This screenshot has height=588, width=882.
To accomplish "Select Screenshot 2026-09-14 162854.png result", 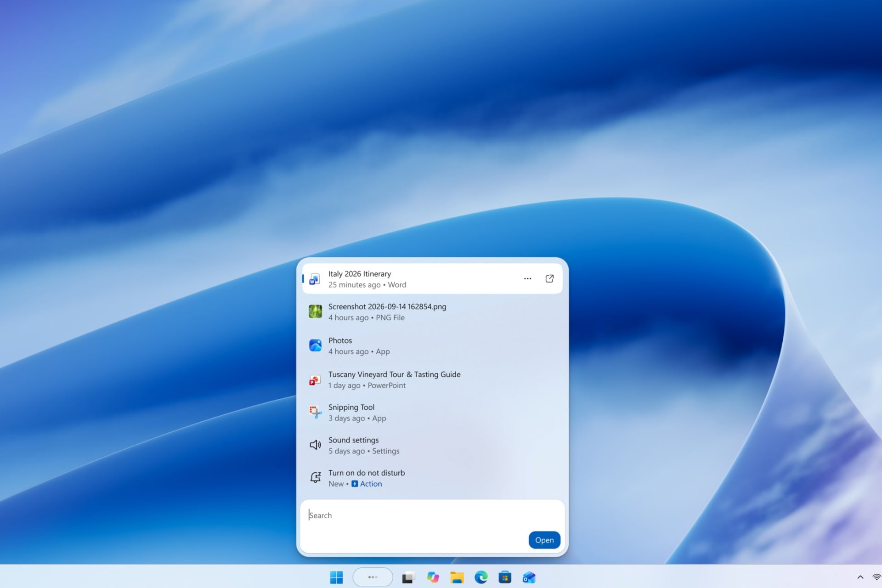I will 432,312.
